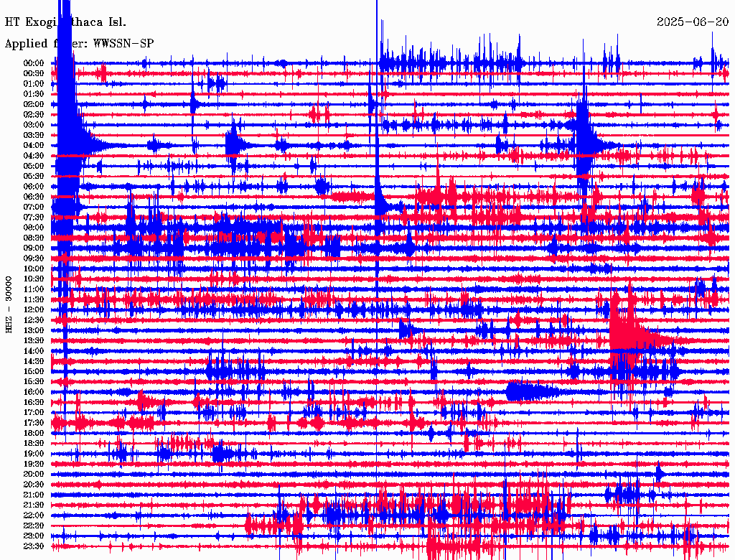Select the 20:00 time label
The width and height of the screenshot is (735, 560).
[x=34, y=474]
